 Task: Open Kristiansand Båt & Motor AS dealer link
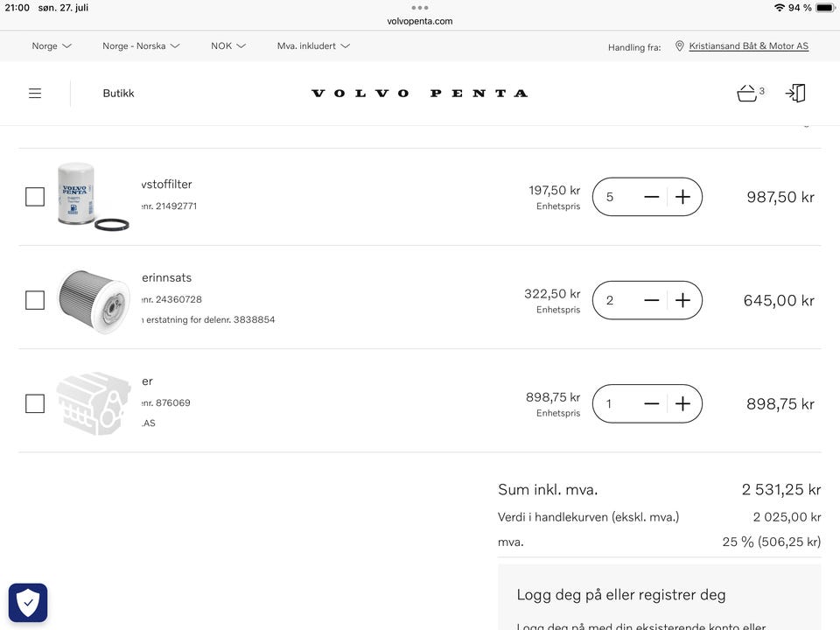click(748, 45)
